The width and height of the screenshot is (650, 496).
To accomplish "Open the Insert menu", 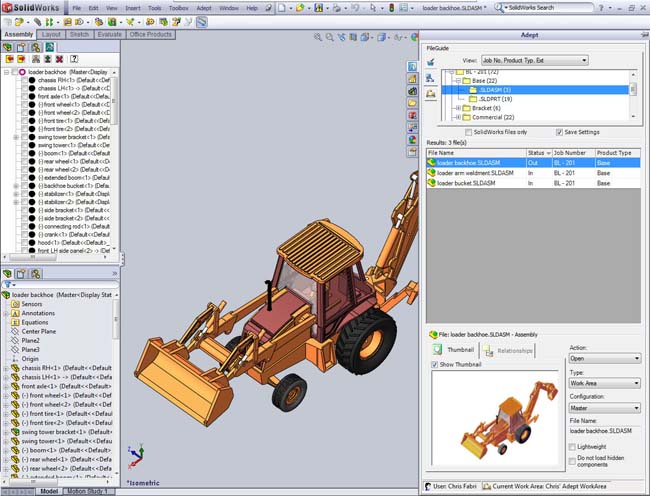I will pyautogui.click(x=133, y=8).
